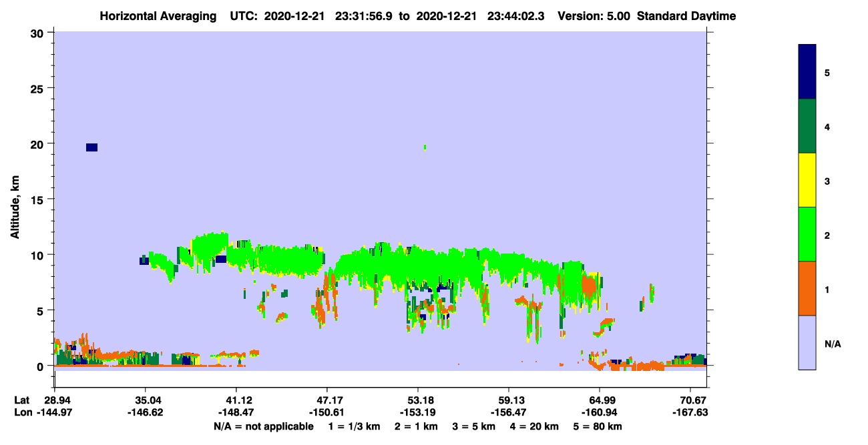Viewport: 868px width, 445px height.
Task: Click longitude value -144.97
Action: coord(54,413)
